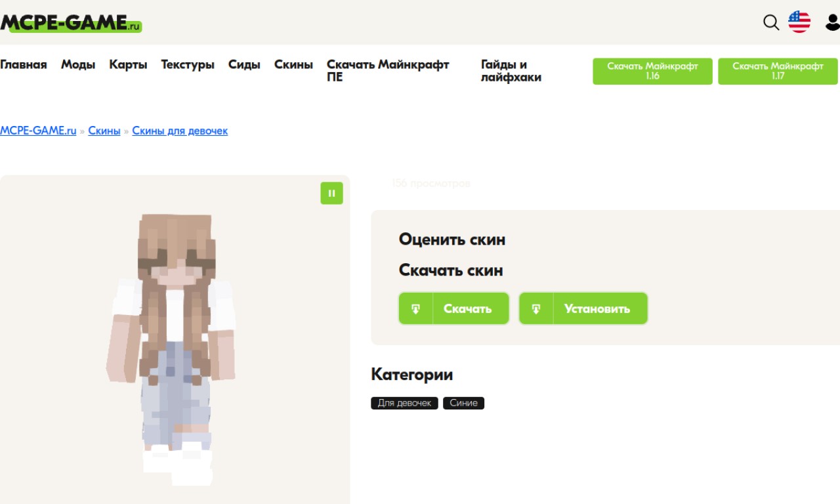Image resolution: width=840 pixels, height=504 pixels.
Task: Click the MCPE-GAME.ru logo
Action: (71, 23)
